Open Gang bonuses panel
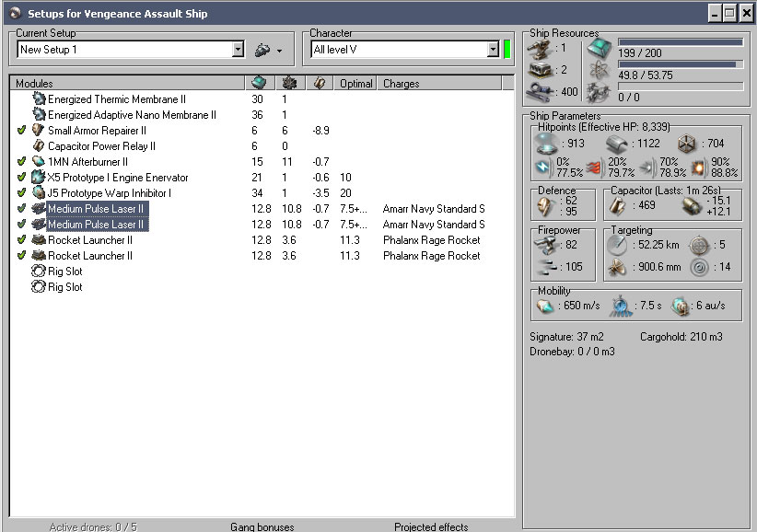757x532 pixels. pyautogui.click(x=262, y=526)
